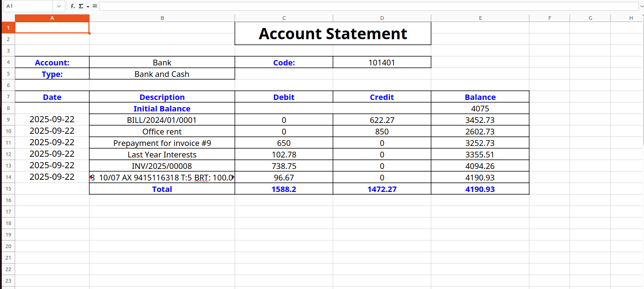Select the 'Bank and Cash' cell
644x289 pixels.
coord(162,74)
